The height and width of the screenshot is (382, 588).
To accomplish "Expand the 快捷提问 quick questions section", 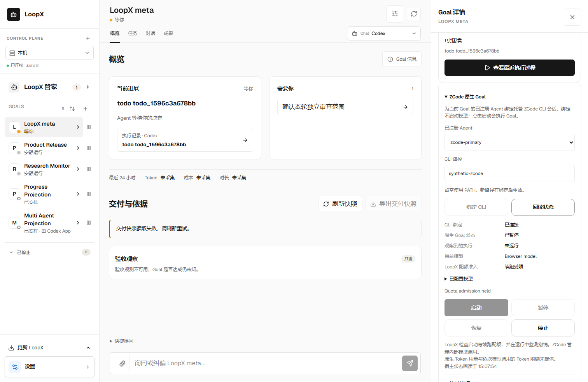I will click(121, 341).
